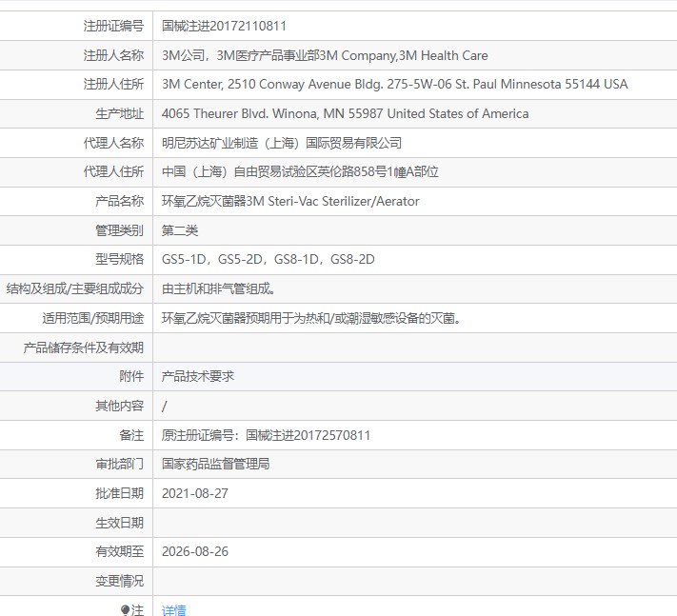Click the 有效期至 label

point(119,551)
